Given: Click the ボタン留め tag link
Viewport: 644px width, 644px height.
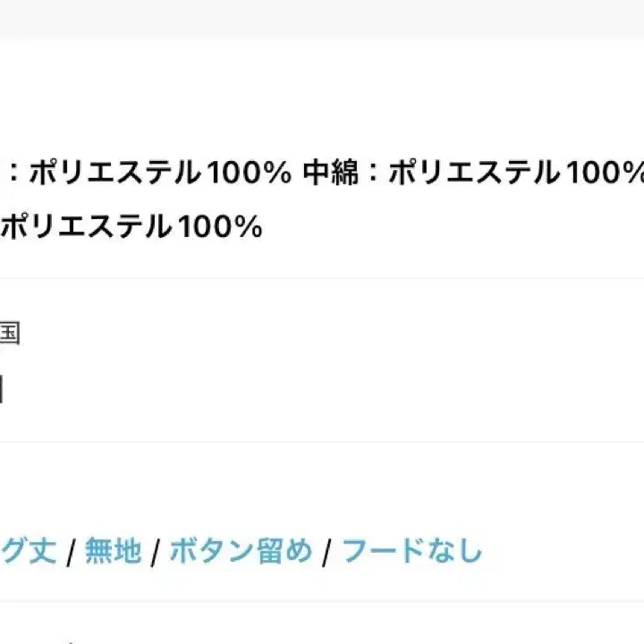Looking at the screenshot, I should click(x=241, y=550).
